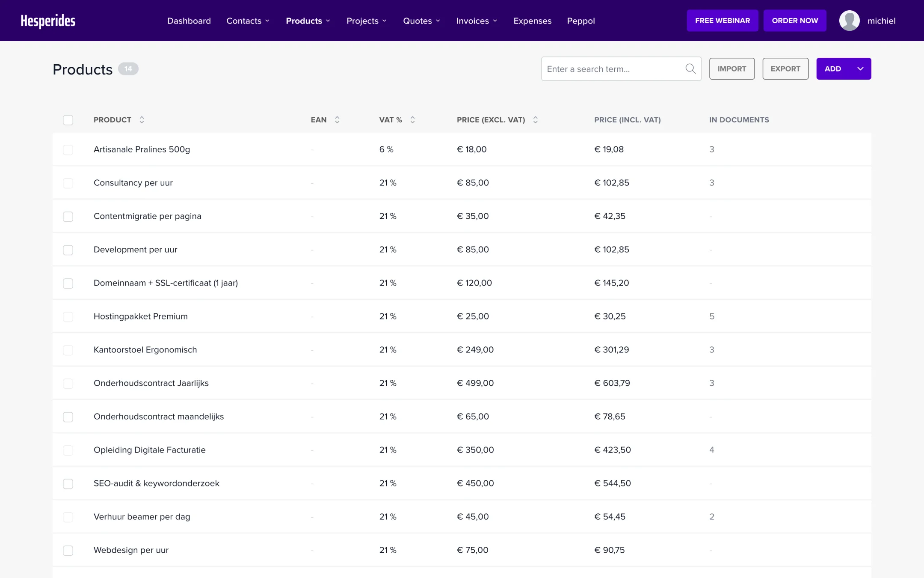This screenshot has width=924, height=578.
Task: Click the IMPORT button
Action: pos(732,69)
